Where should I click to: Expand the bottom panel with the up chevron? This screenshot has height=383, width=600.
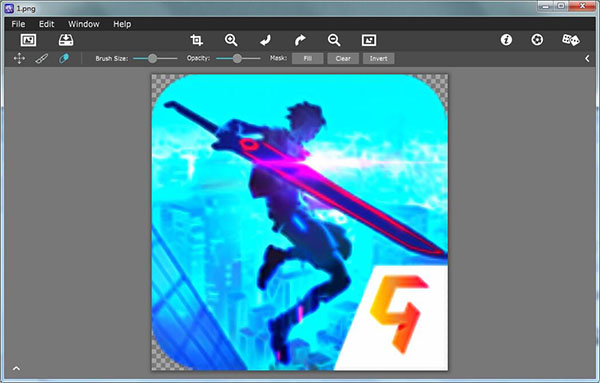[x=16, y=368]
